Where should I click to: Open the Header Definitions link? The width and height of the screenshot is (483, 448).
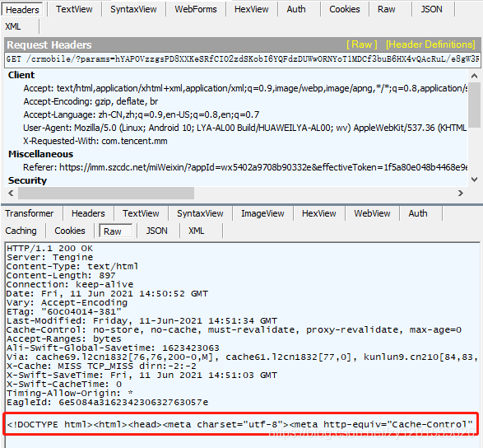430,44
